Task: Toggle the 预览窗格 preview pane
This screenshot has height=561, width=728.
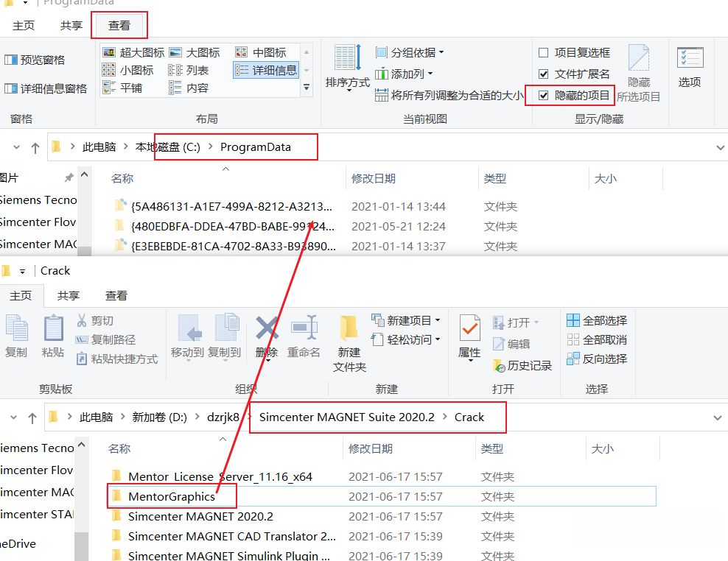Action: tap(35, 60)
